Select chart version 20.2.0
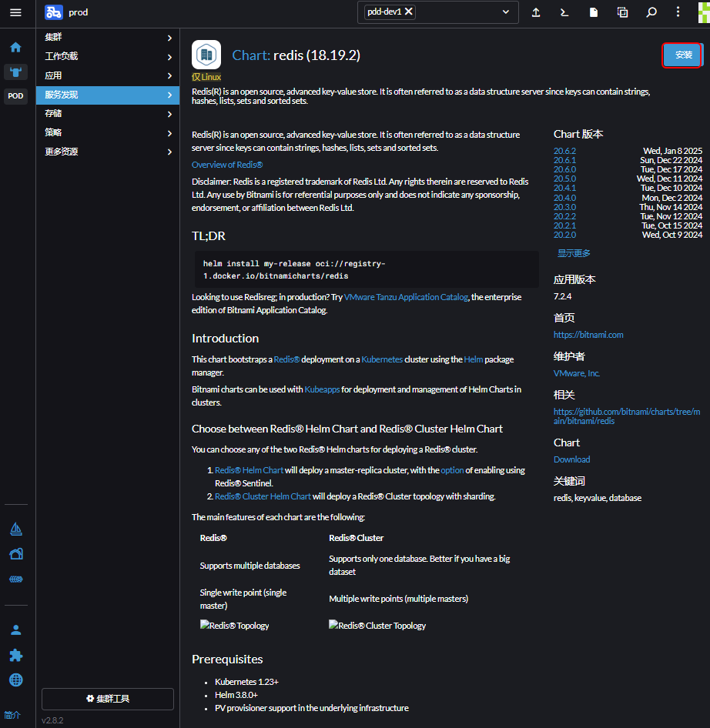Image resolution: width=710 pixels, height=728 pixels. click(x=564, y=235)
